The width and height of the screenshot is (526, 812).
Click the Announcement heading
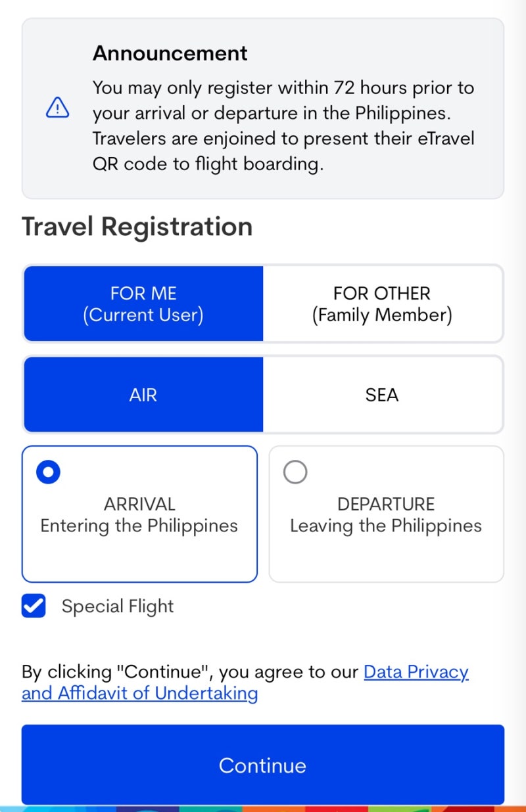point(170,53)
